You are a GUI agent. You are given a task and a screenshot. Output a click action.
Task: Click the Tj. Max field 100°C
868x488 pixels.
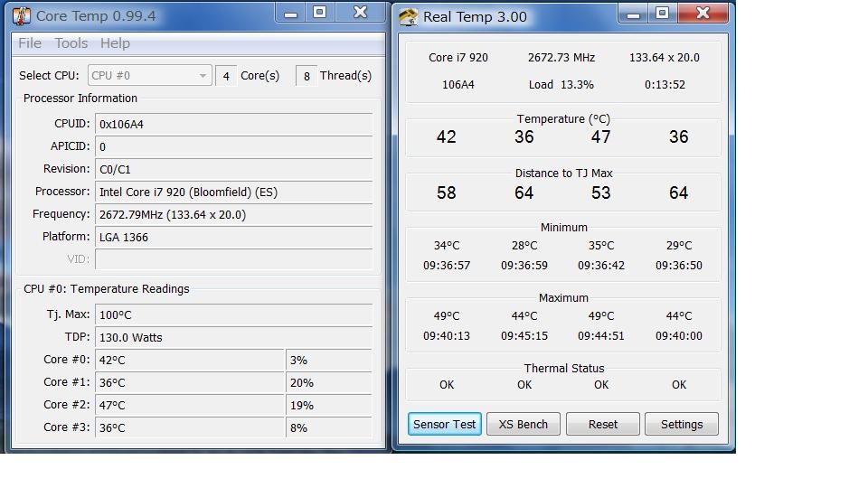tap(233, 314)
